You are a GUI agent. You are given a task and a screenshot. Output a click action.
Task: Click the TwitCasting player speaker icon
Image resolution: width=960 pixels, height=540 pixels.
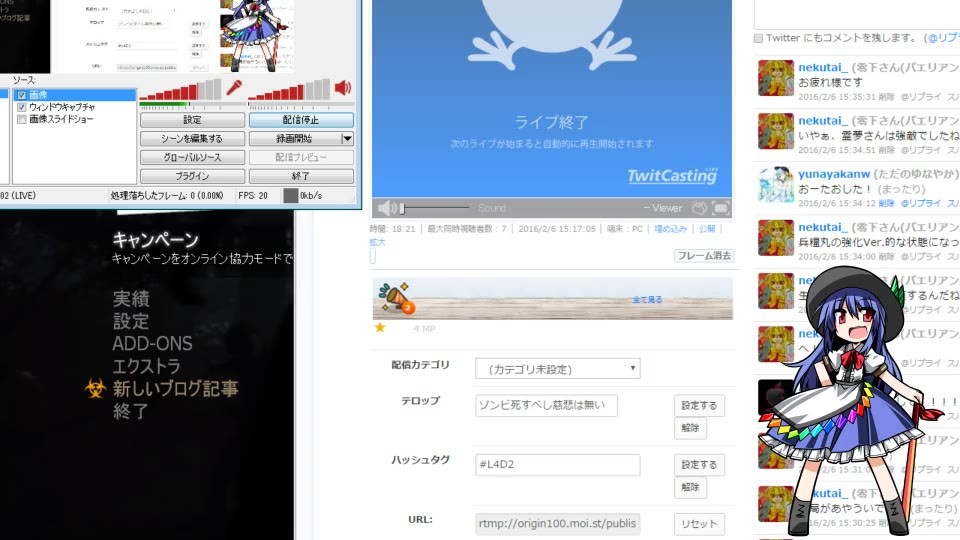click(387, 208)
